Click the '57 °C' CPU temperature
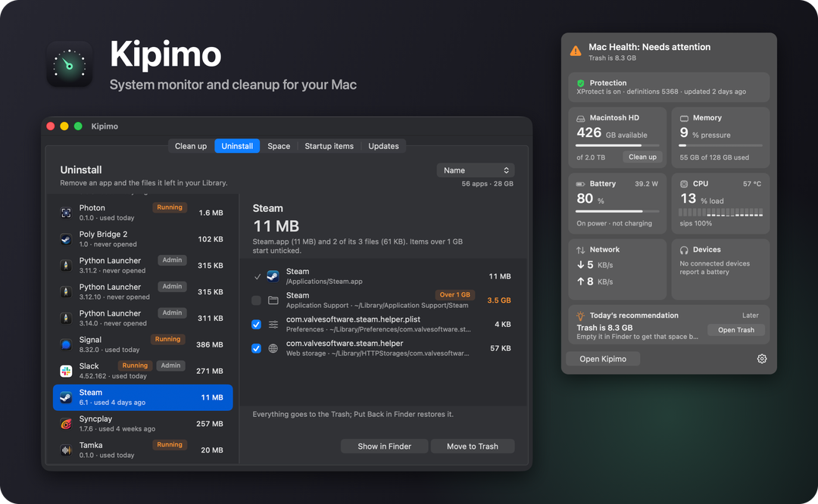Image resolution: width=818 pixels, height=504 pixels. click(752, 184)
